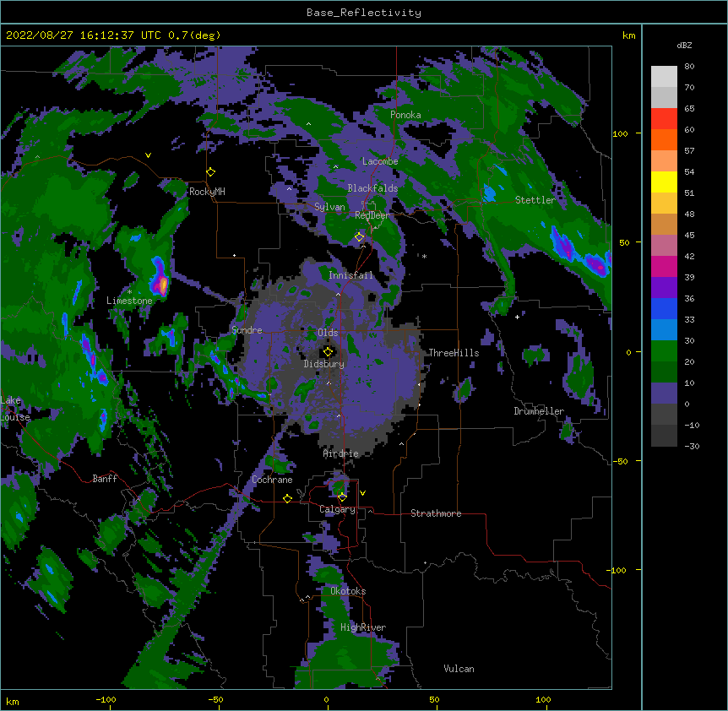728x711 pixels.
Task: Click the Calgary city label
Action: point(337,509)
